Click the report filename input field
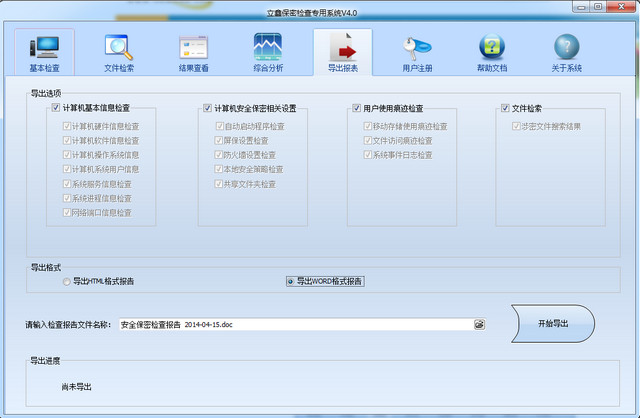The height and width of the screenshot is (418, 640). pos(295,325)
